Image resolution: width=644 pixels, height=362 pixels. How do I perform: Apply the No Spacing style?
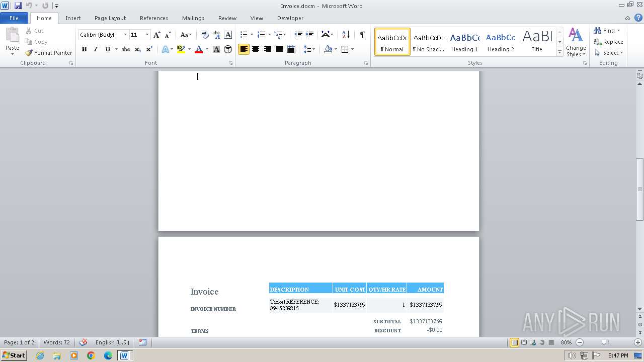pos(428,42)
